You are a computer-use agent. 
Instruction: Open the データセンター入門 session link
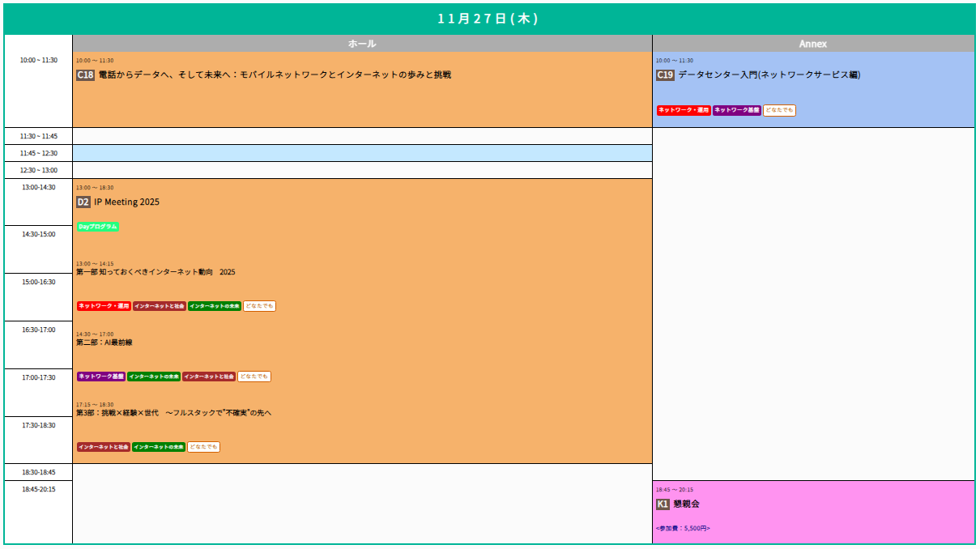pos(769,75)
